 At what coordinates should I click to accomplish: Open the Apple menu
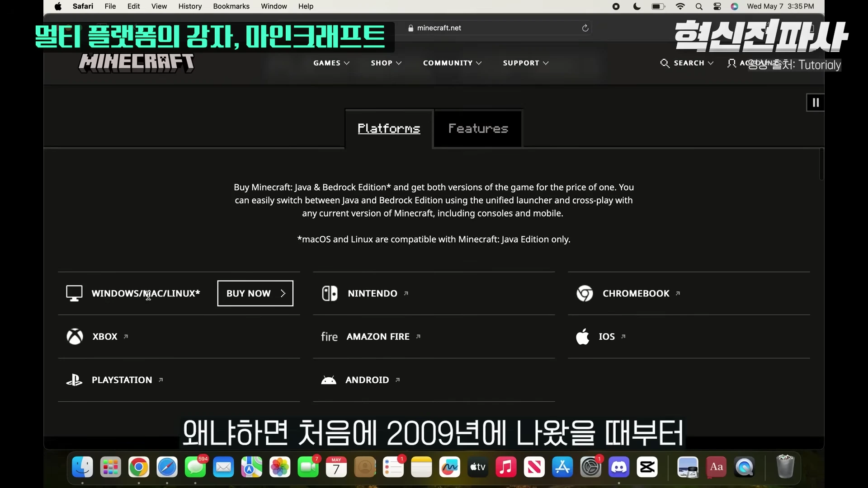tap(58, 6)
